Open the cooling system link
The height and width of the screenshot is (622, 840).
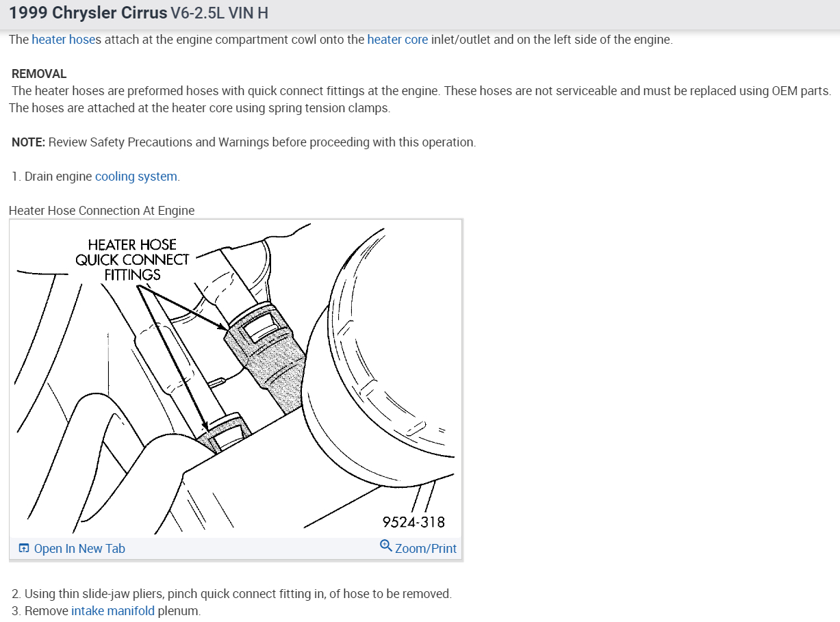(x=136, y=177)
